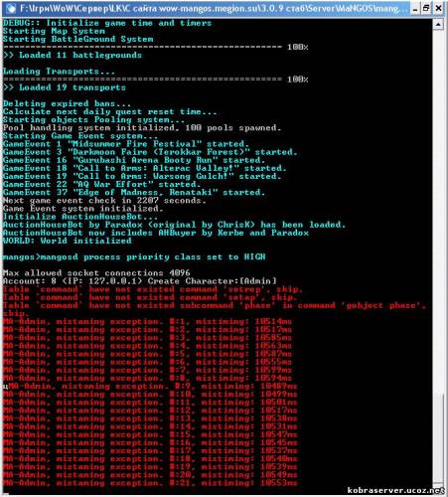Screen dimensions: 448x497
Task: Open the console system menu icon
Action: (11, 8)
